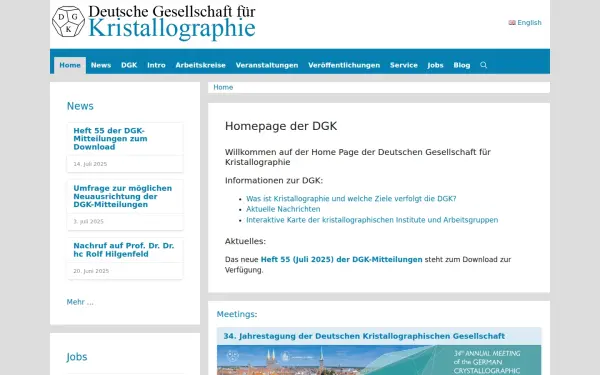Open 'Nachruf auf Prof. Dr. Dr. hc Rolf Hilgenfeld'
This screenshot has width=600, height=375.
point(124,249)
